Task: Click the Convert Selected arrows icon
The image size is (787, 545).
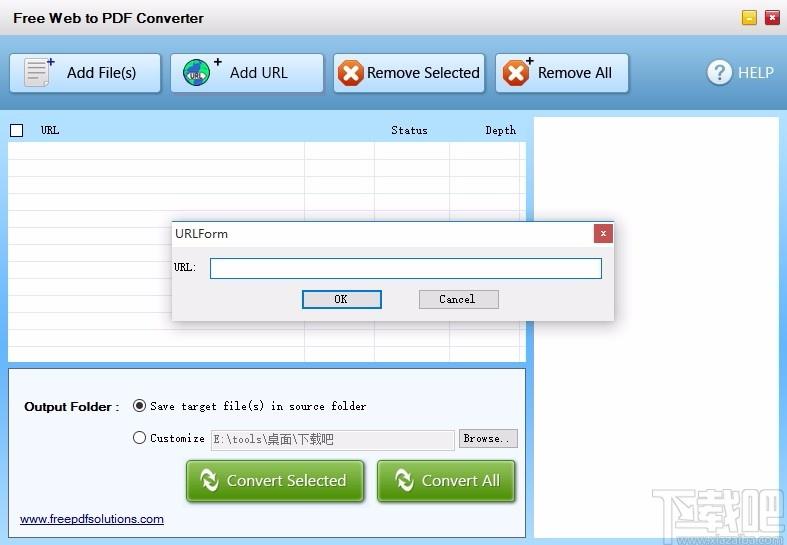Action: point(209,480)
